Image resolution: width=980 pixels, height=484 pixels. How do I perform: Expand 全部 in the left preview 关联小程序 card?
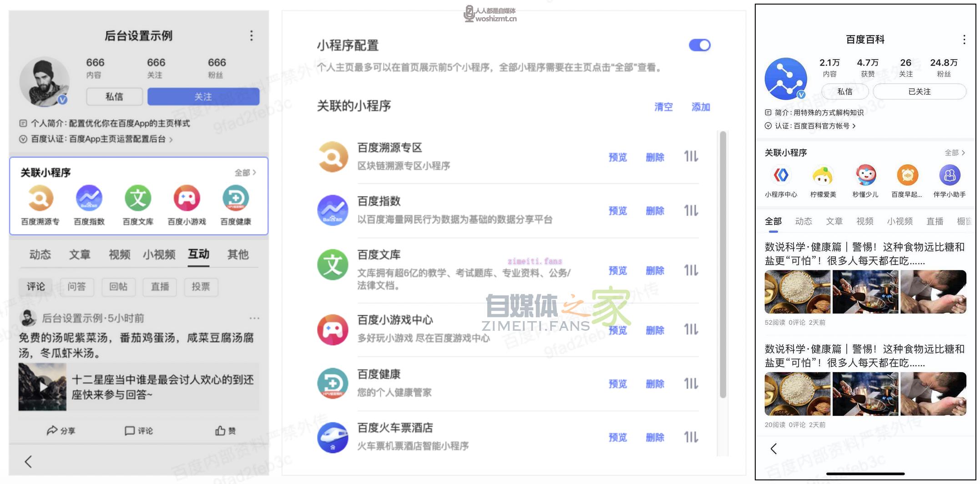[x=245, y=173]
